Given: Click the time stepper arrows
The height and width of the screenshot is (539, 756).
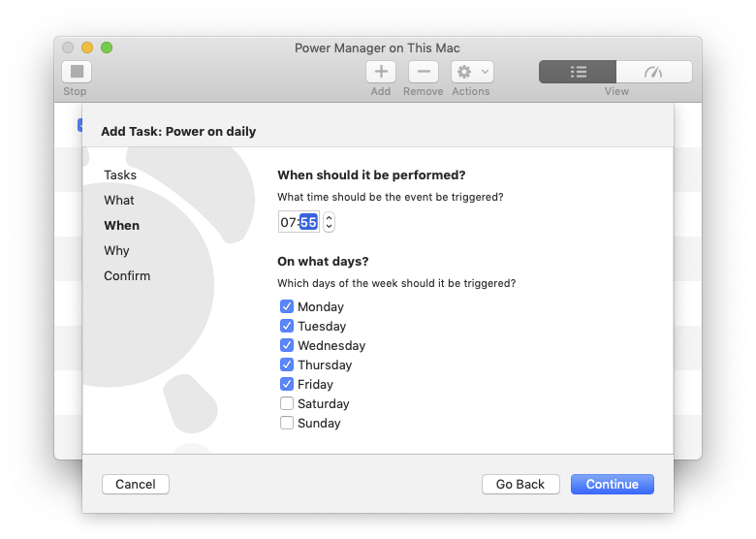Looking at the screenshot, I should [x=330, y=222].
